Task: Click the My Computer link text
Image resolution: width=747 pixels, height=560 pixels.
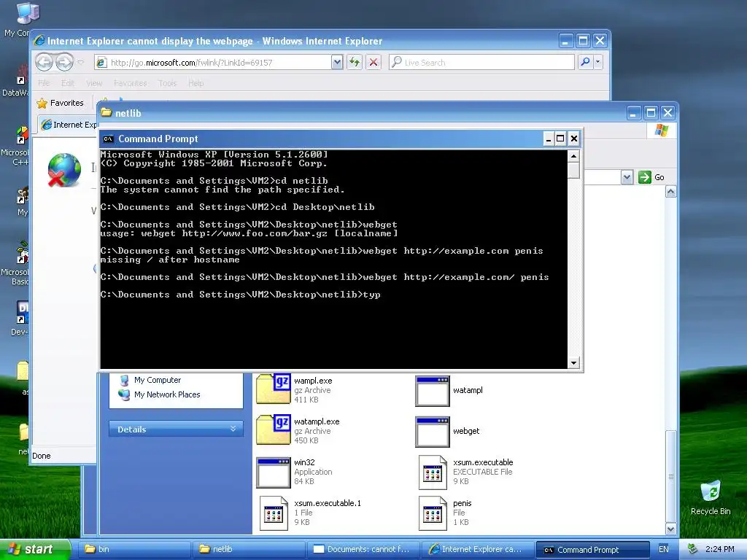Action: click(158, 380)
